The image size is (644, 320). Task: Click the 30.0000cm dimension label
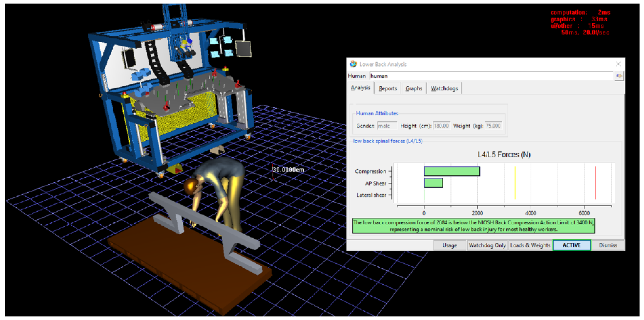(x=288, y=170)
